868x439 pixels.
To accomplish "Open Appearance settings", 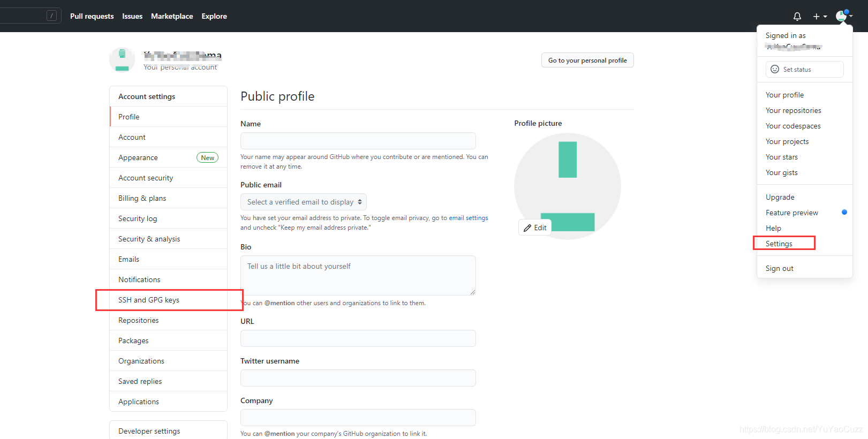I will tap(169, 157).
